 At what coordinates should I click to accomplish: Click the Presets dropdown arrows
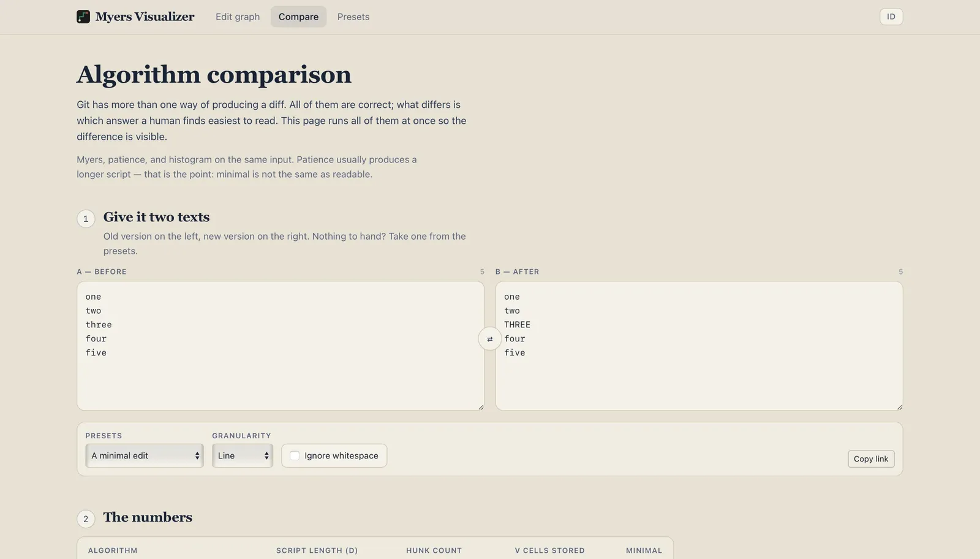point(197,456)
